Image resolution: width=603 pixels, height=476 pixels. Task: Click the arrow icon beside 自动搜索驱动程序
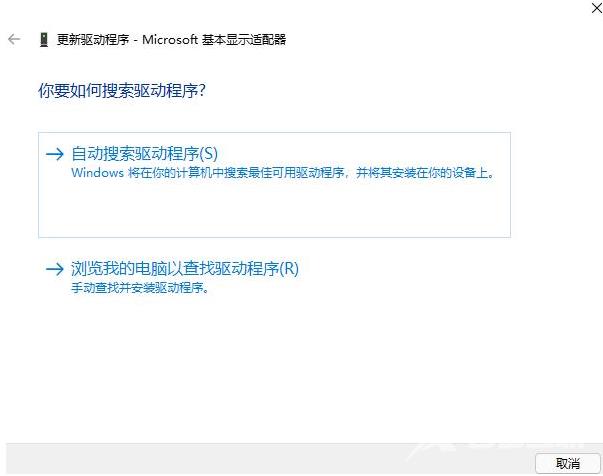[x=55, y=154]
